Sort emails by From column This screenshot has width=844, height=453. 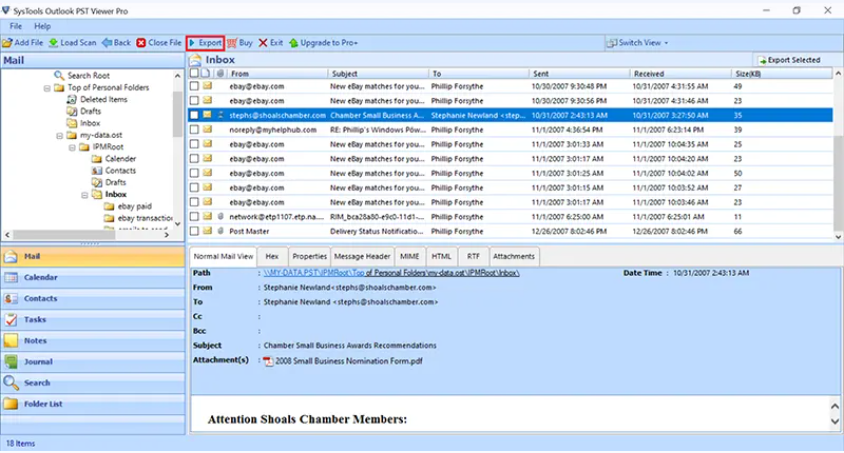coord(277,74)
